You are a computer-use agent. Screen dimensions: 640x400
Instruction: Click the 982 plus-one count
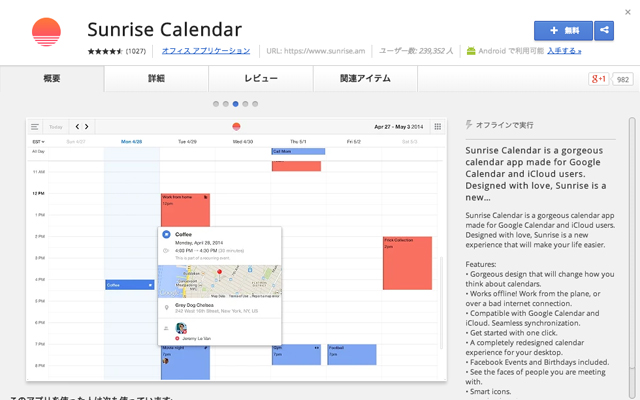(622, 79)
